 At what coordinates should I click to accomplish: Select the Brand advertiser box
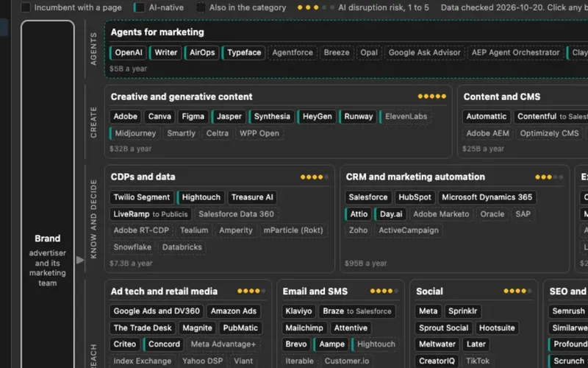pos(48,195)
